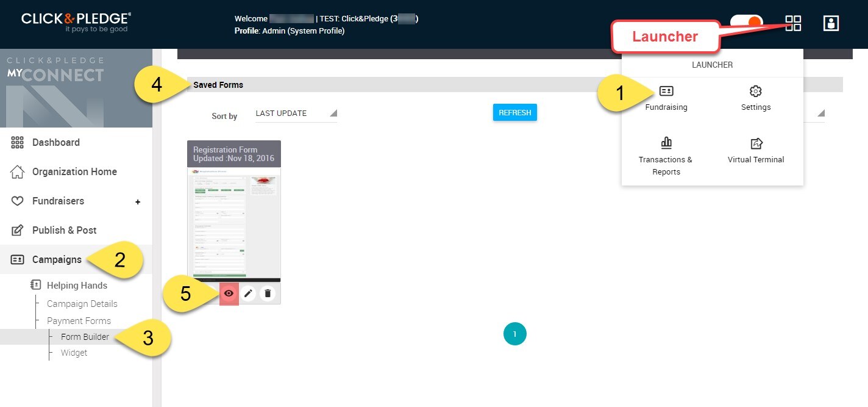This screenshot has width=868, height=407.
Task: Edit the Registration Form with the pencil icon
Action: 248,294
